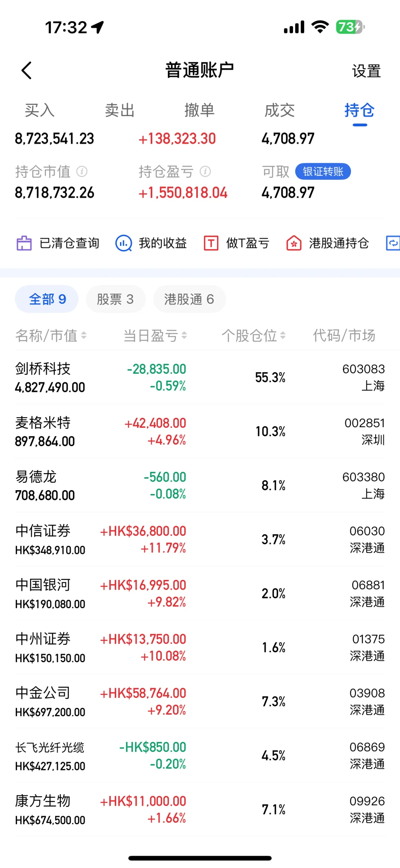Tap stock code 603083
The image size is (400, 868).
363,369
